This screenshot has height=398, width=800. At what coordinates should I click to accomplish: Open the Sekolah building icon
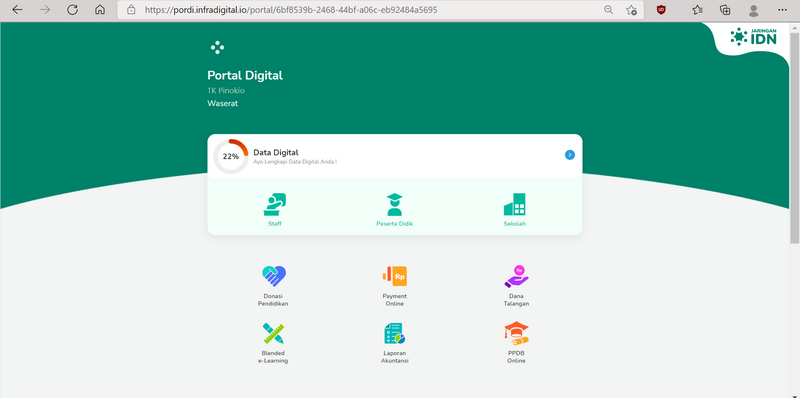pos(514,204)
